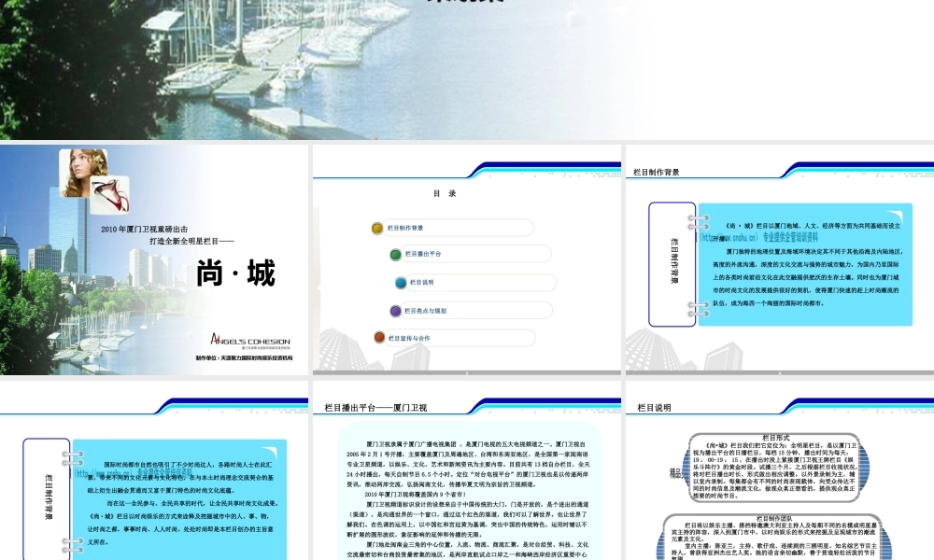Select the yellow bullet beside 栏目制作背景
934x560 pixels.
tap(377, 228)
